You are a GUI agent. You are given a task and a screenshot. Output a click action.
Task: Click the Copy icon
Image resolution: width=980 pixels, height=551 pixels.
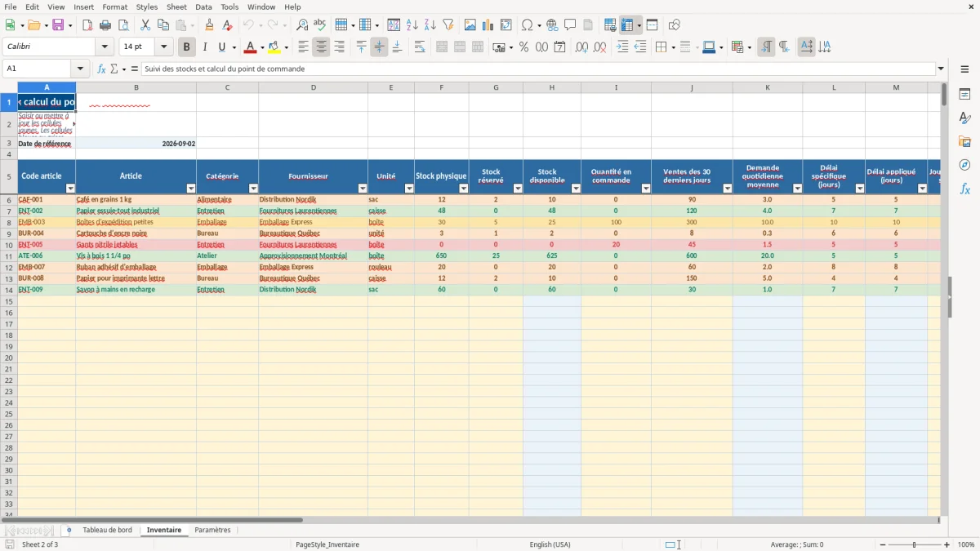point(163,25)
